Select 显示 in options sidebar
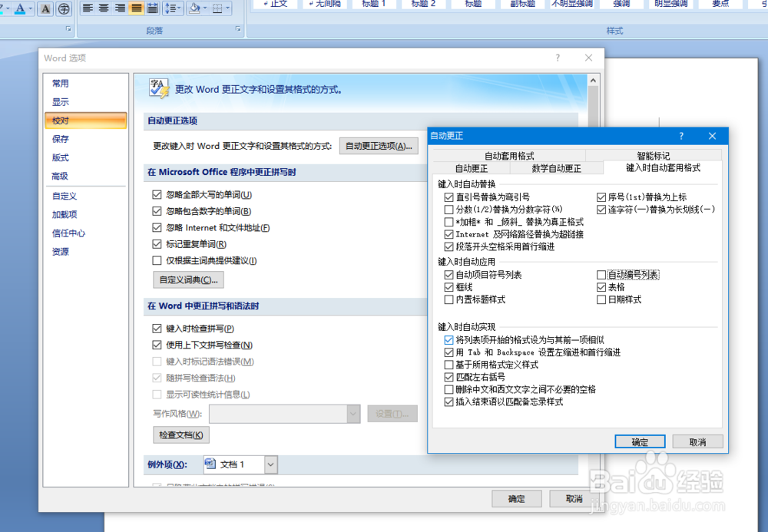 (x=86, y=102)
